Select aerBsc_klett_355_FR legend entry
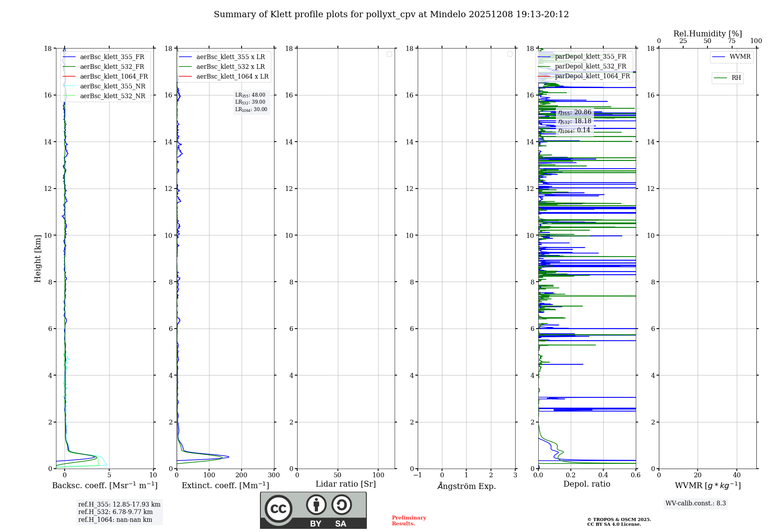783x532 pixels. 112,57
